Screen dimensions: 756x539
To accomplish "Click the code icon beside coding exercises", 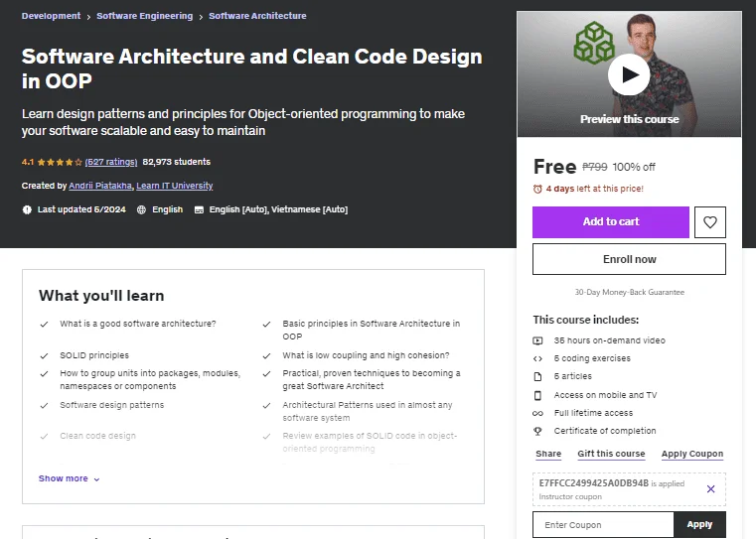I will click(x=537, y=358).
